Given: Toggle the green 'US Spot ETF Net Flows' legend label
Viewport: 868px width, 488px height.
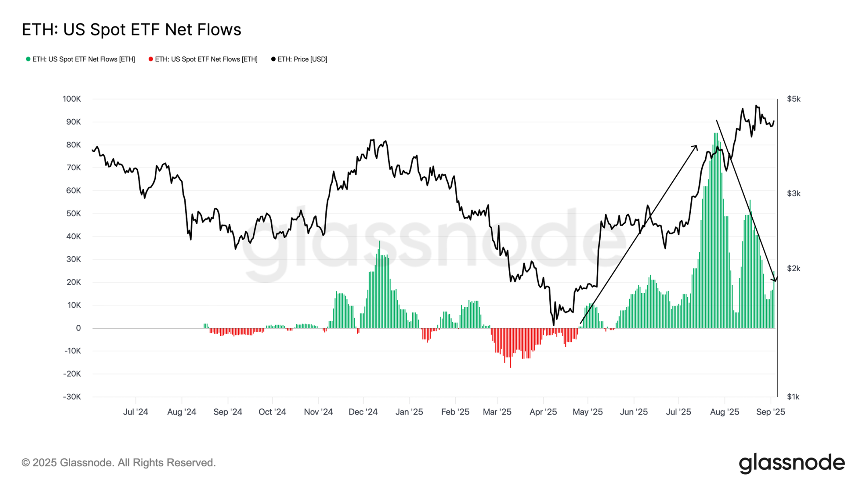Looking at the screenshot, I should (84, 59).
